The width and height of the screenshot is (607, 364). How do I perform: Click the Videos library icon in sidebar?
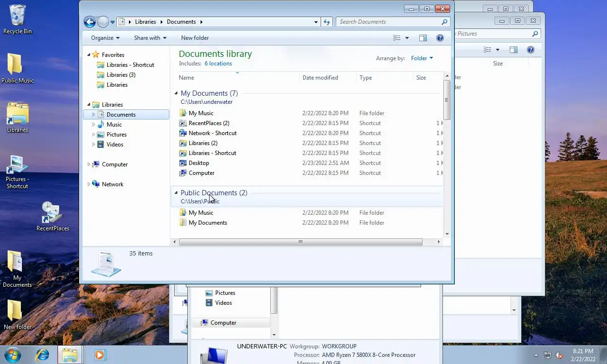pos(101,144)
